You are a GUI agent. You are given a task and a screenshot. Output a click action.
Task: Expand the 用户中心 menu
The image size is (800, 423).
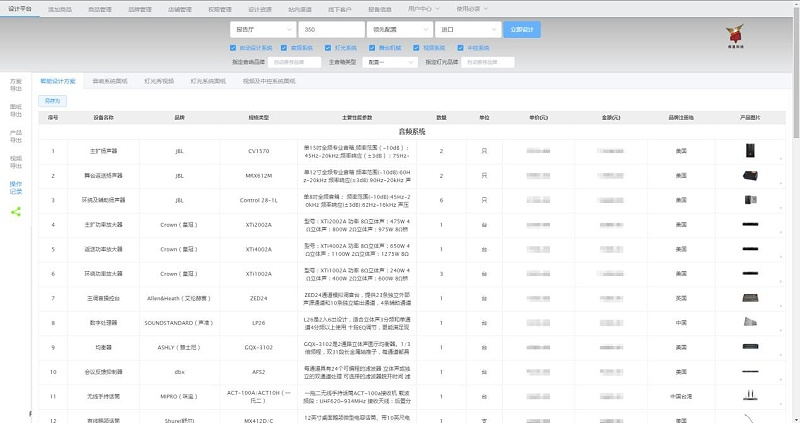coord(423,9)
